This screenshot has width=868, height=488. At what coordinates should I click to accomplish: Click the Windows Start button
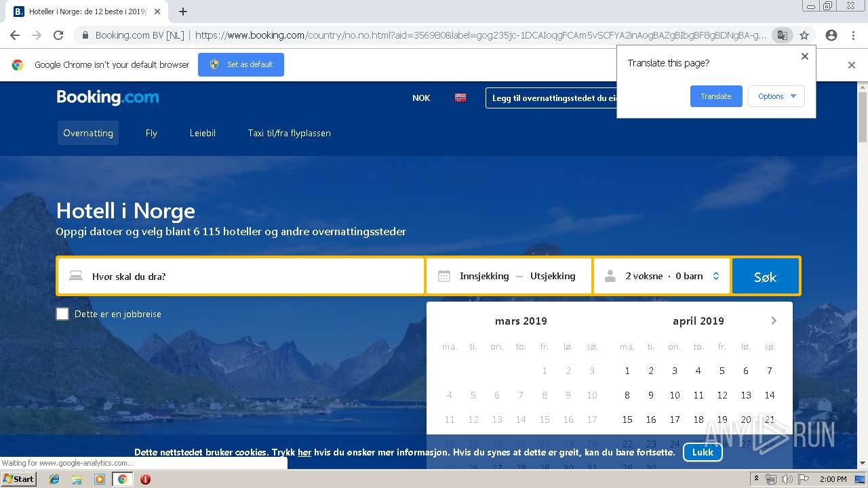19,479
